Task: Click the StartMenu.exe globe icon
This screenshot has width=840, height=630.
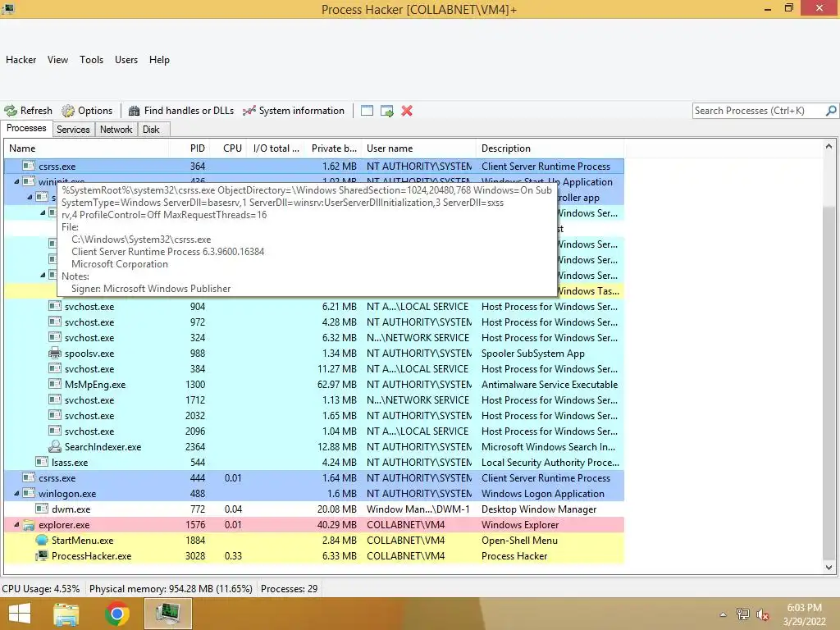Action: 42,540
